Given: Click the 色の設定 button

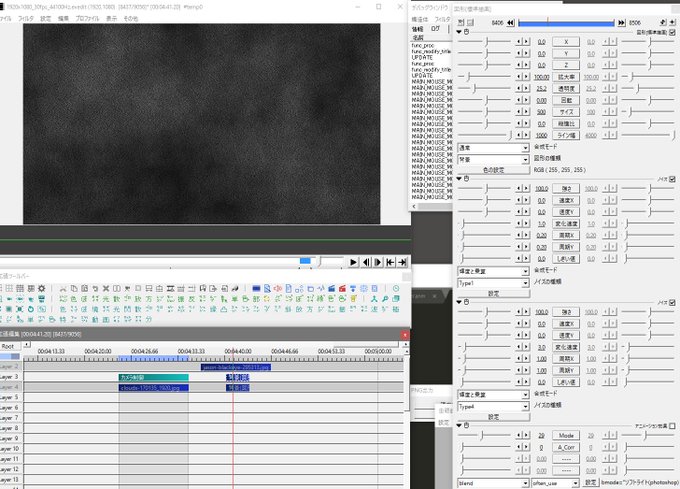Looking at the screenshot, I should click(494, 170).
